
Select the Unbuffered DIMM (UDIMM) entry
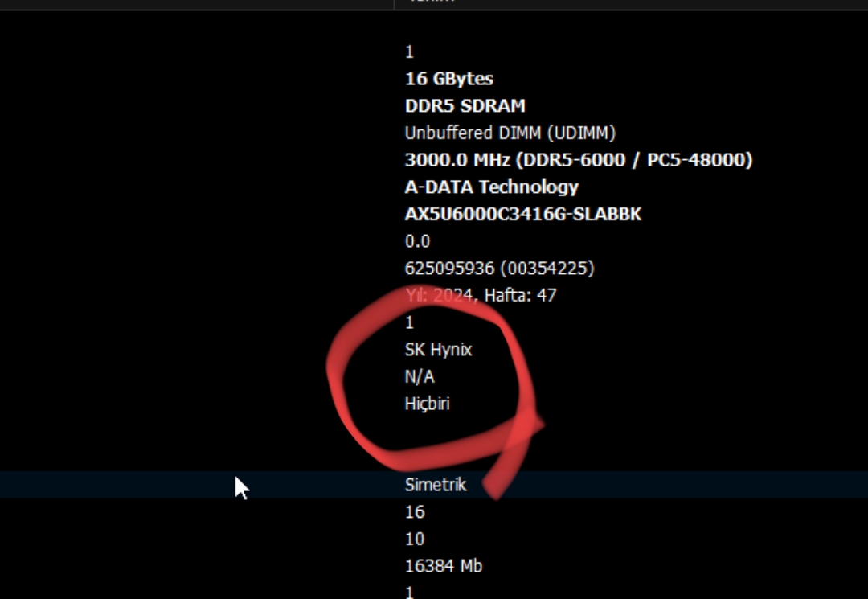510,133
